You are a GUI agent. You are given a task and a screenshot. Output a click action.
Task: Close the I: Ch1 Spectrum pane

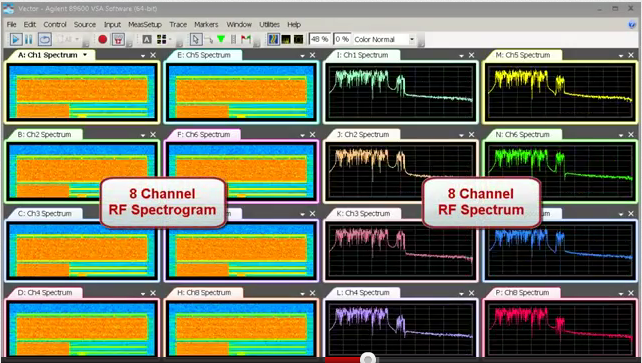click(x=471, y=55)
